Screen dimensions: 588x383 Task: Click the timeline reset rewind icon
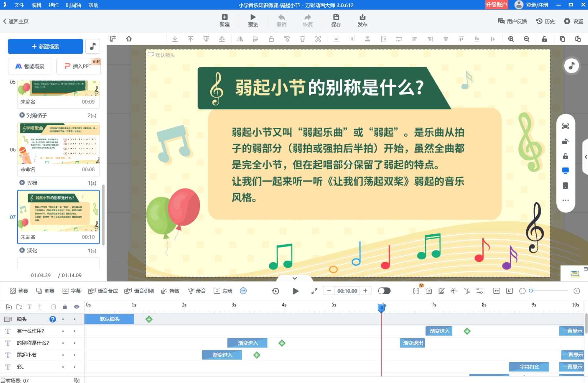pyautogui.click(x=276, y=291)
